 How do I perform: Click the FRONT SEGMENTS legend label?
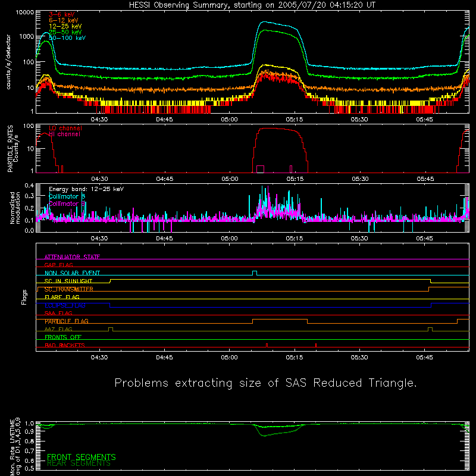(82, 457)
